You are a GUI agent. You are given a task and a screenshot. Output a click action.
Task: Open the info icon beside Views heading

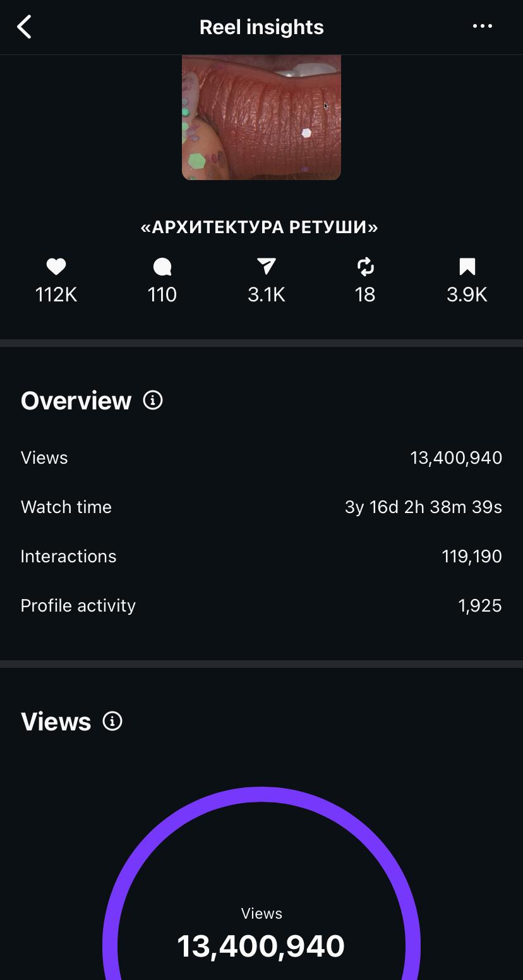click(x=112, y=721)
